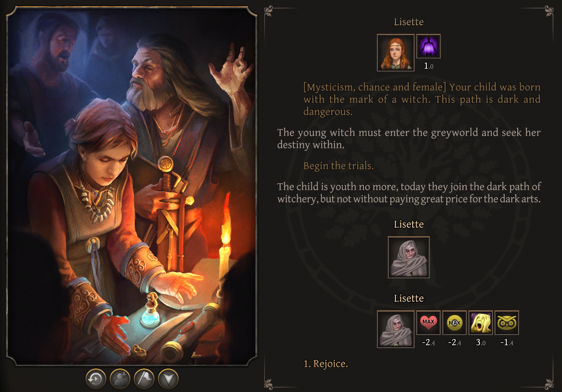Click the golden owl icon
The width and height of the screenshot is (562, 392).
(x=507, y=323)
